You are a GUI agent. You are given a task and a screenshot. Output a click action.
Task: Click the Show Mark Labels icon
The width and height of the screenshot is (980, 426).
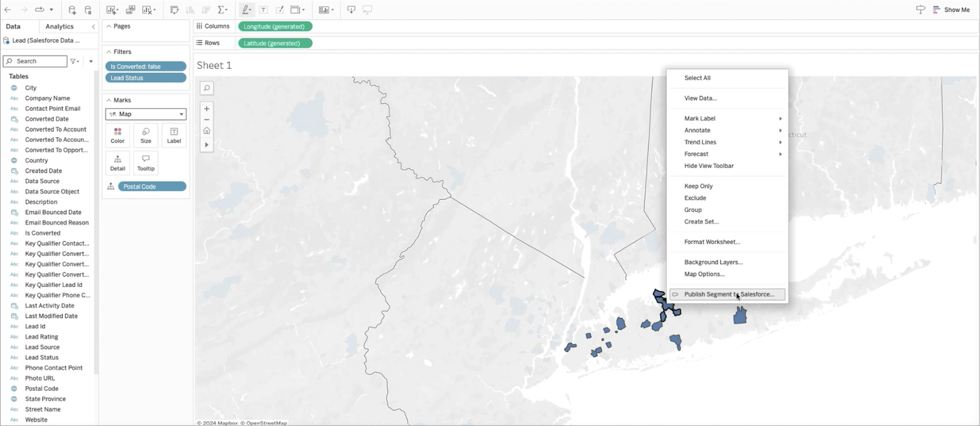pyautogui.click(x=263, y=10)
